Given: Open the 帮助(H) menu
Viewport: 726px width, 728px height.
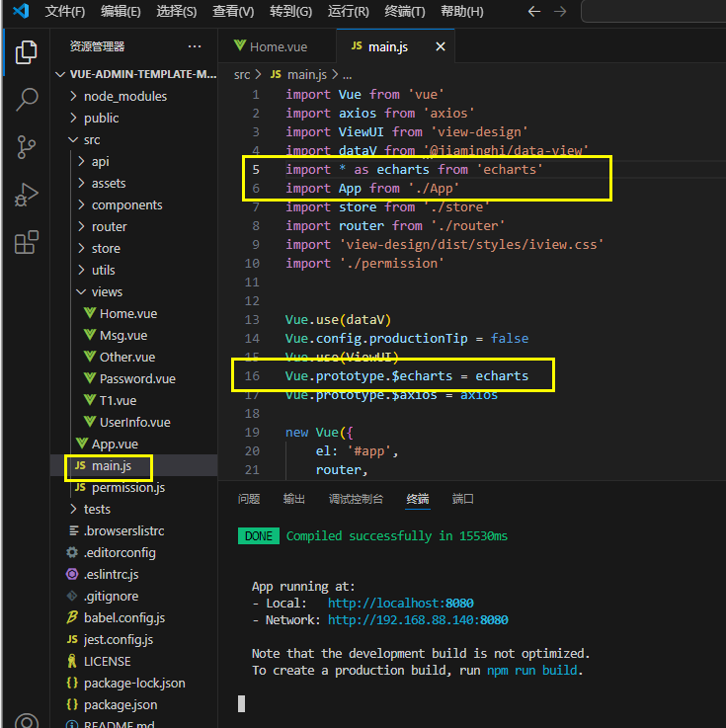Looking at the screenshot, I should pyautogui.click(x=462, y=11).
